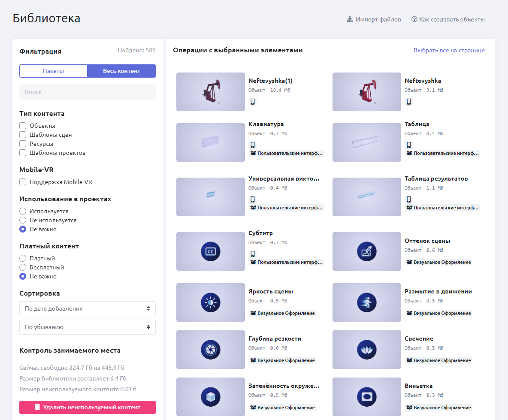Screen dimensions: 508x420
Task: Click the Vignette icon thumbnail
Action: [x=366, y=397]
